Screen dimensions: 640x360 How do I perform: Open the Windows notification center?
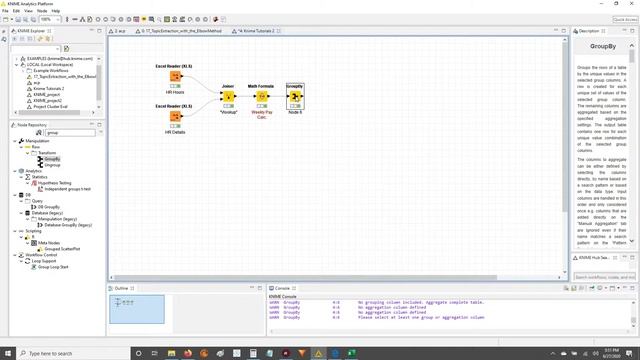[629, 353]
